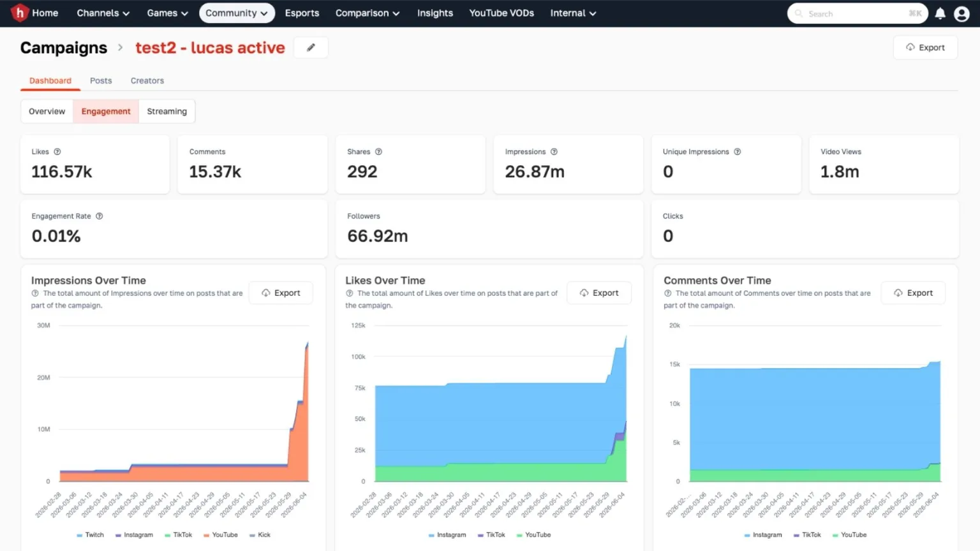The height and width of the screenshot is (551, 980).
Task: Open the notifications bell
Action: (x=940, y=13)
